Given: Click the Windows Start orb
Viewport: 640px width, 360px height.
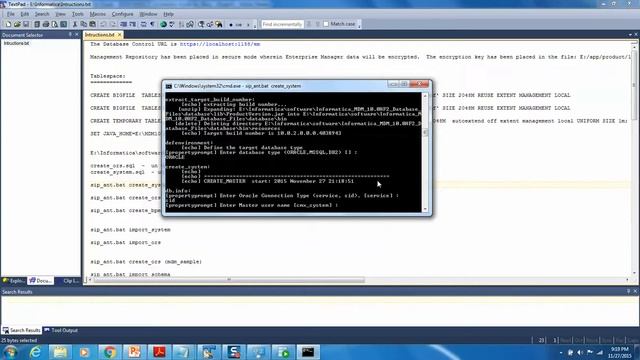Looking at the screenshot, I should pos(10,352).
